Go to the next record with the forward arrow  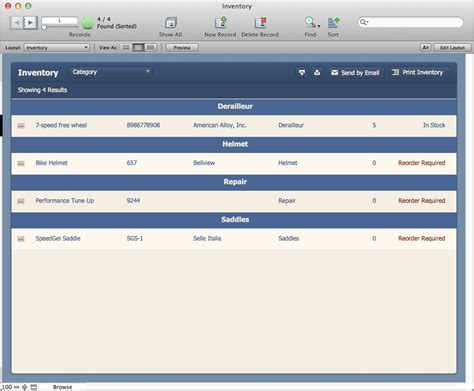pos(31,23)
